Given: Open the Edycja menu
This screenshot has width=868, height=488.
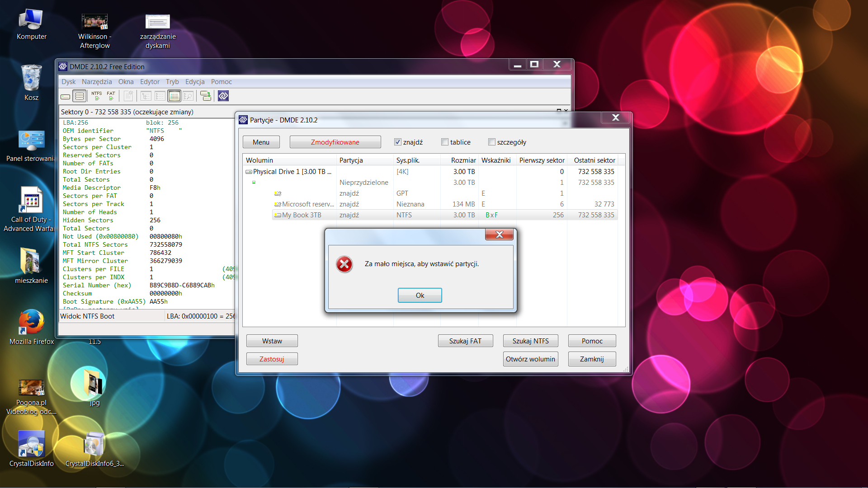Looking at the screenshot, I should [195, 82].
